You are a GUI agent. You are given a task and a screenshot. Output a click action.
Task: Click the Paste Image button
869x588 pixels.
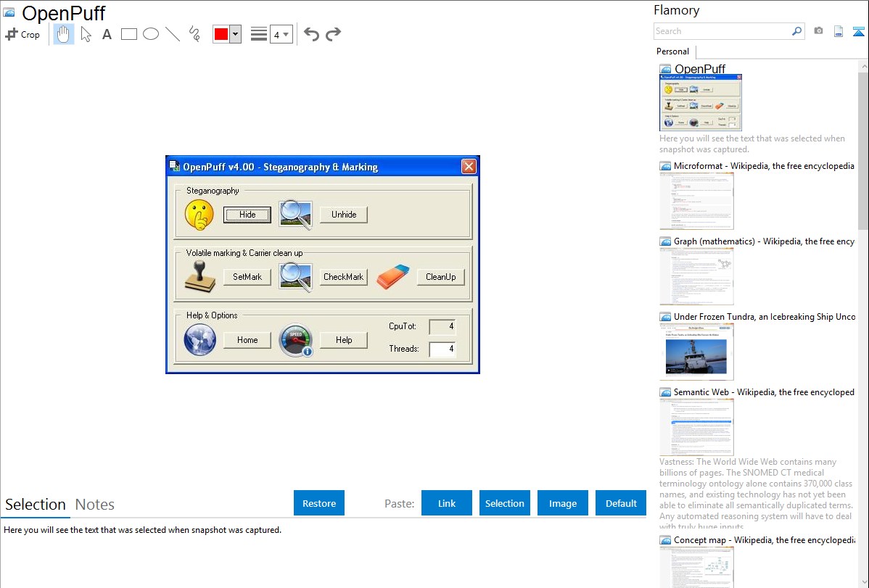[562, 502]
